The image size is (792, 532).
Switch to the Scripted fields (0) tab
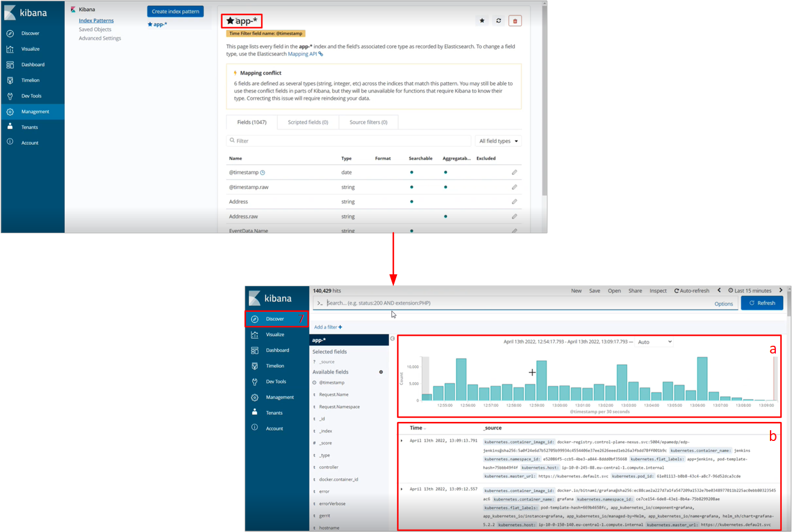(308, 122)
